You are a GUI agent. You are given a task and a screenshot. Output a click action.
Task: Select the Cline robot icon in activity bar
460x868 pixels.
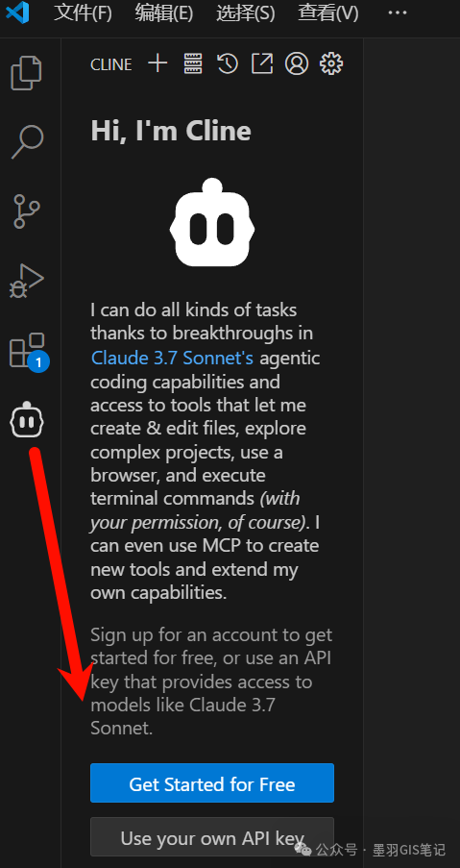tap(27, 422)
